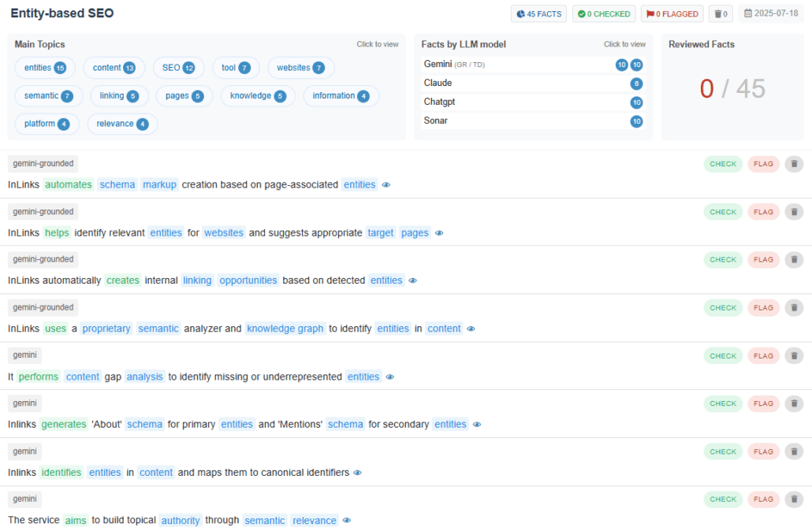The width and height of the screenshot is (812, 531).
Task: Check the 'build topical authority' fact
Action: [x=723, y=499]
